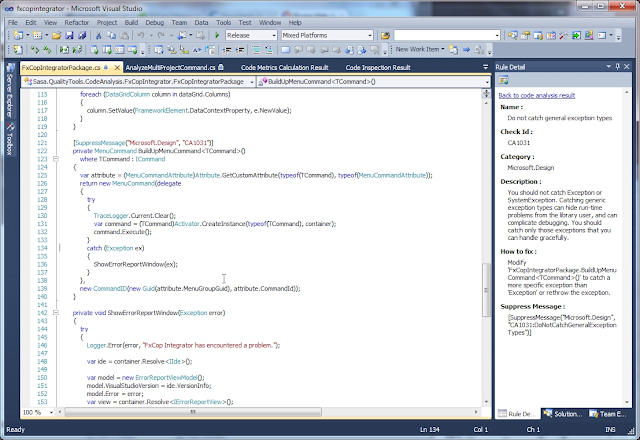This screenshot has height=440, width=640.
Task: Switch to Code Inspection Result tab
Action: (x=378, y=67)
